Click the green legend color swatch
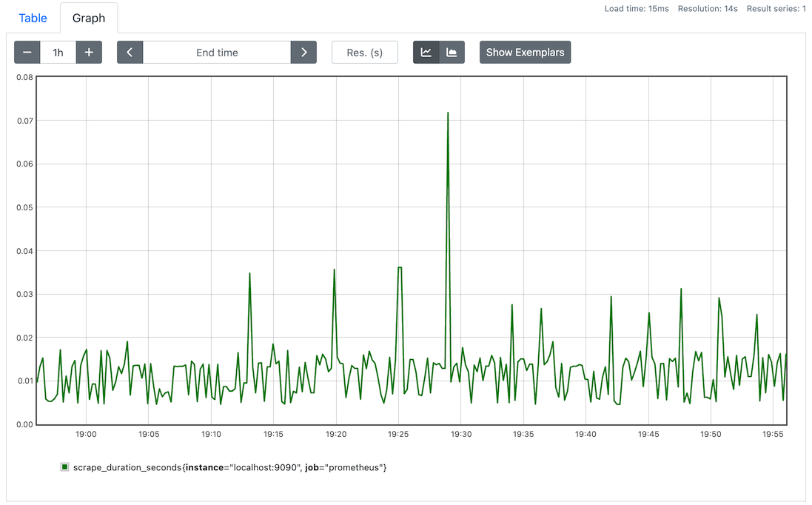Viewport: 812px width, 505px height. coord(65,467)
